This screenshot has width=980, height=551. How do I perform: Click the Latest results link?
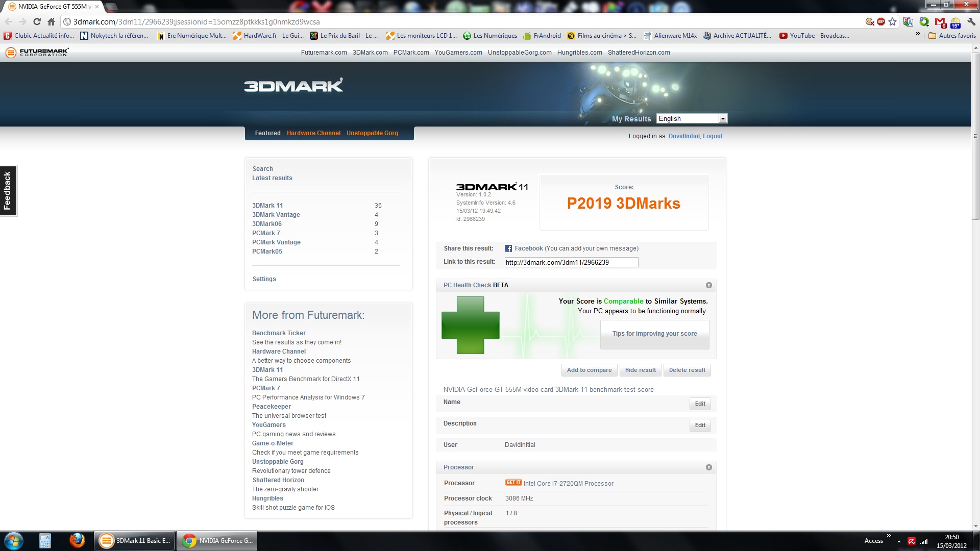tap(272, 178)
